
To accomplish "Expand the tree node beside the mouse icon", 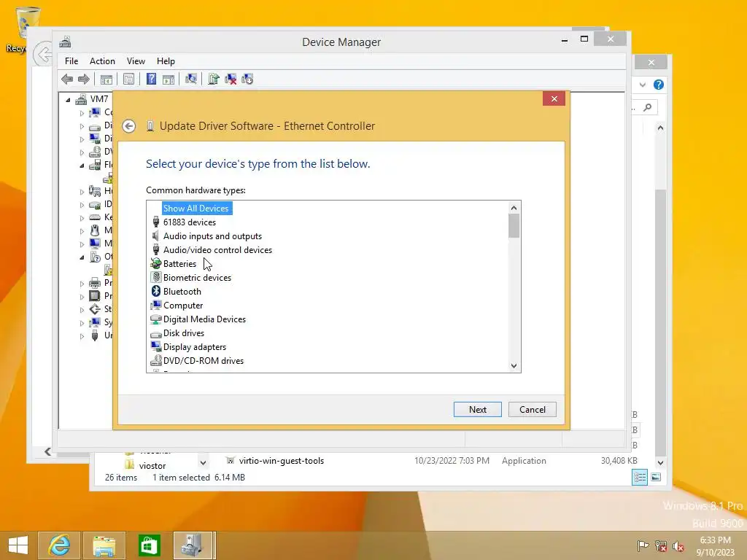I will (82, 231).
